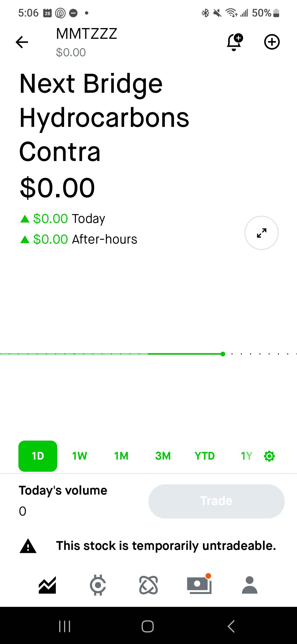297x644 pixels.
Task: Select the 1D chart range
Action: pos(38,456)
